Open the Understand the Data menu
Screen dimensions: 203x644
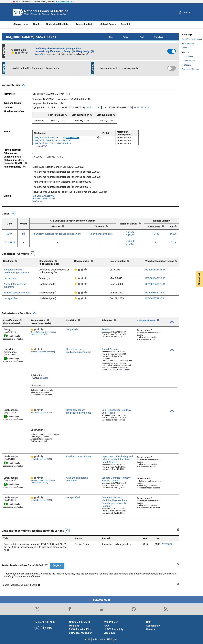(59, 24)
